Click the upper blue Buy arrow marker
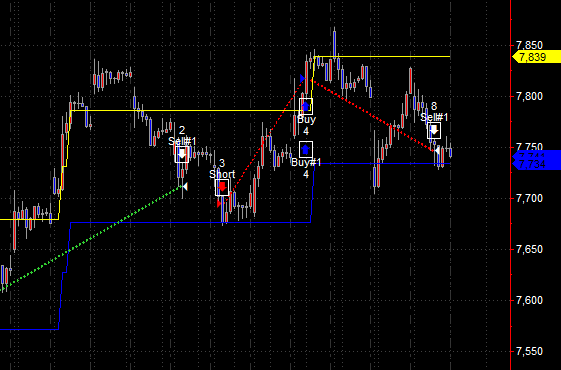561x370 pixels. tap(306, 107)
